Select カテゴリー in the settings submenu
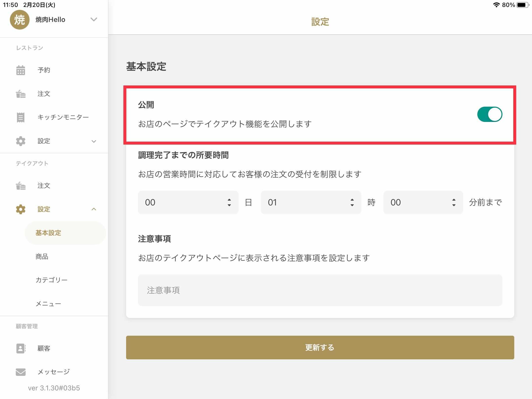This screenshot has width=532, height=399. [51, 280]
